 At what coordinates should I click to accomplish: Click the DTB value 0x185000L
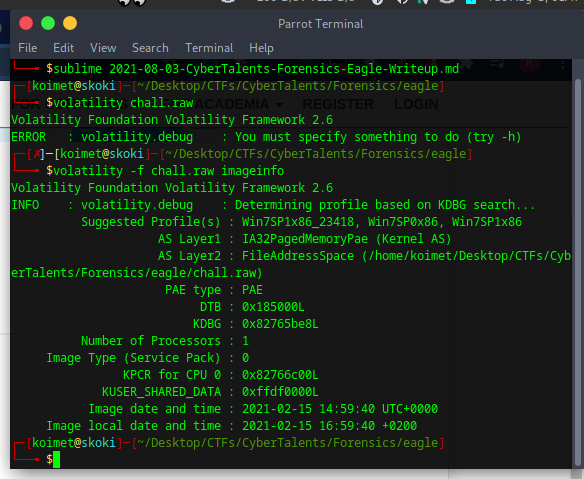pos(273,307)
